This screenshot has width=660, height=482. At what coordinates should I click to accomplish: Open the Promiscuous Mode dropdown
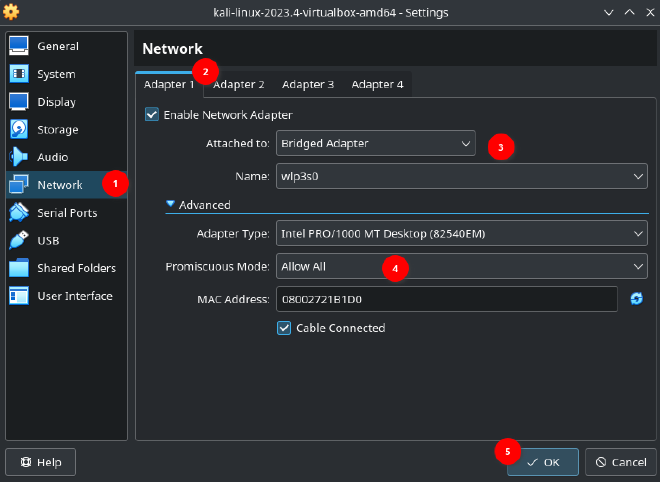(x=461, y=266)
